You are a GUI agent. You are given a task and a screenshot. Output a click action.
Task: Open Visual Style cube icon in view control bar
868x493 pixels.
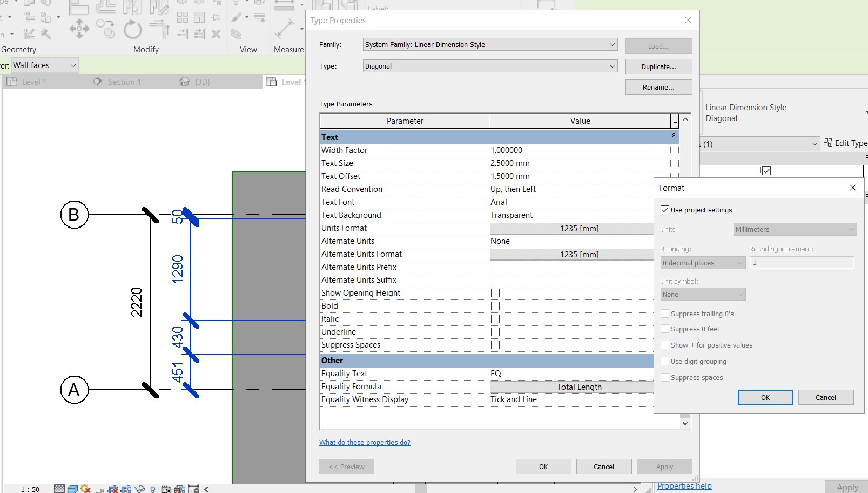pos(72,489)
